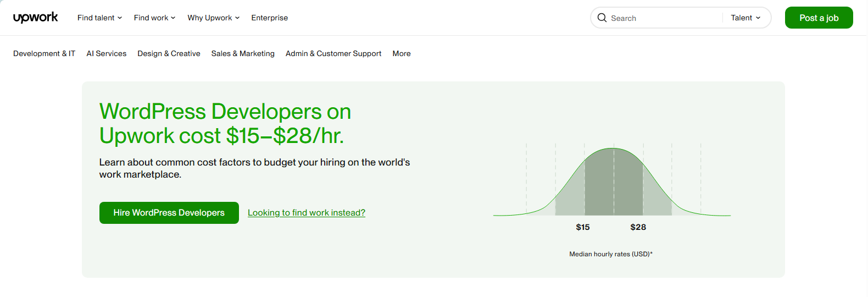Click the 'Median hourly rates (USD)*' caption

(611, 254)
